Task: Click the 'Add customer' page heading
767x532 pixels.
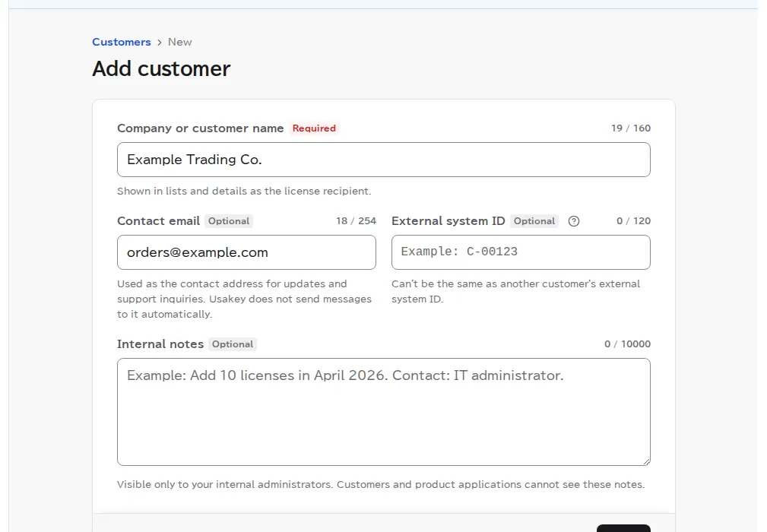Action: (x=161, y=69)
